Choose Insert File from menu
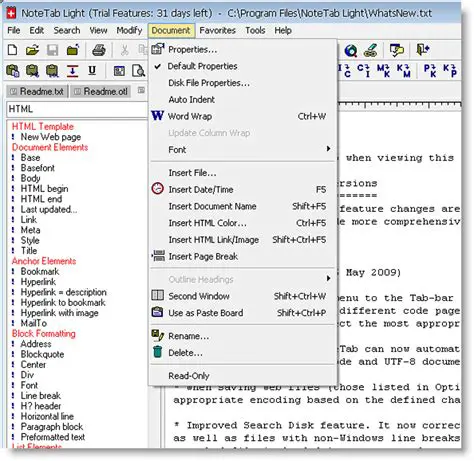474x461 pixels. [x=243, y=173]
